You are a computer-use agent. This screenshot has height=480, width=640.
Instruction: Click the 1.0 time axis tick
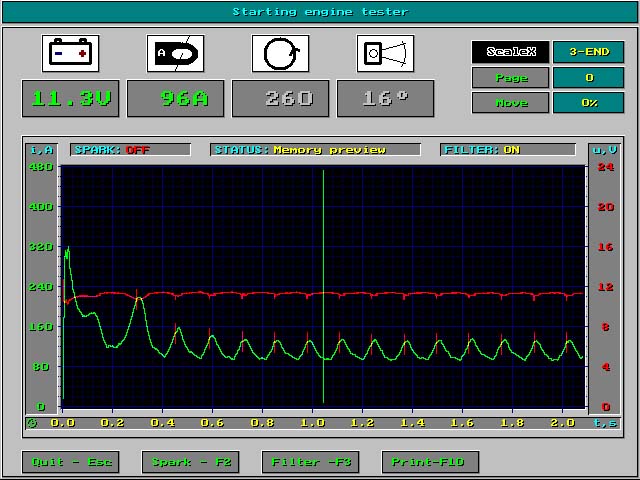click(x=312, y=423)
